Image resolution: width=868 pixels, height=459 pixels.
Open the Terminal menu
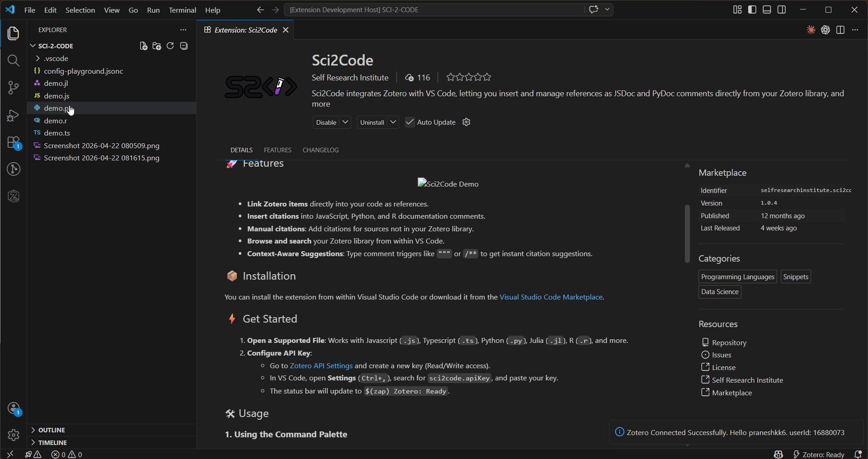182,10
